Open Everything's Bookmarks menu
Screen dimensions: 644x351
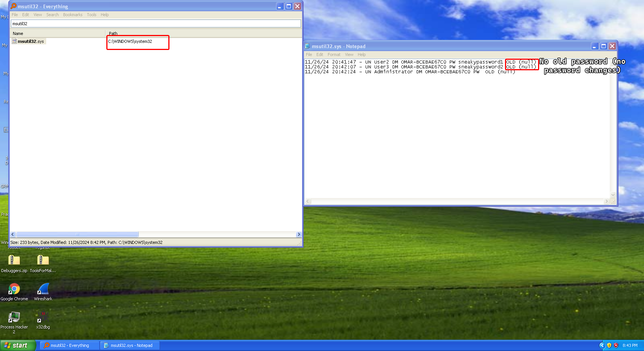pyautogui.click(x=73, y=15)
